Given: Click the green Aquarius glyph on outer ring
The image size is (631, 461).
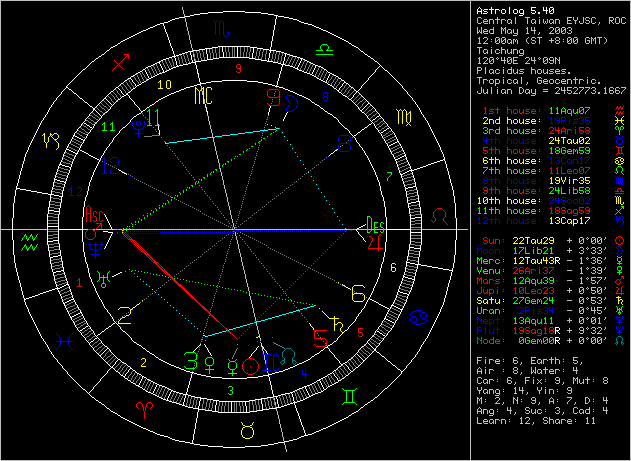Looking at the screenshot, I should coord(29,237).
